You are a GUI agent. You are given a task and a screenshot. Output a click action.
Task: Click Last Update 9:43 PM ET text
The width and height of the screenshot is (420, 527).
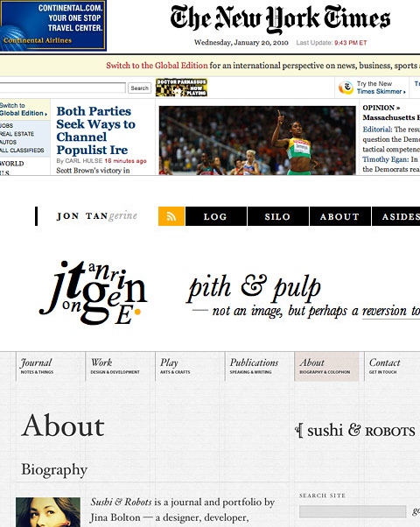332,43
